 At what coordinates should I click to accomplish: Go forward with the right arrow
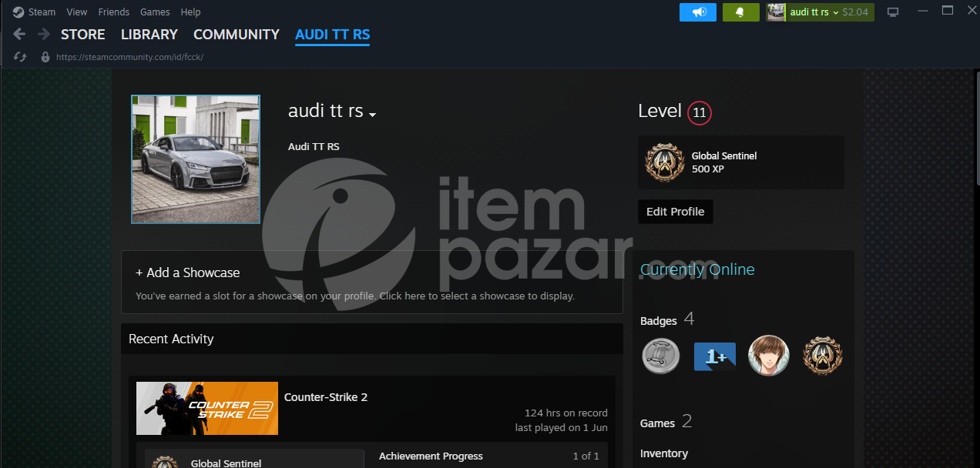click(x=44, y=34)
